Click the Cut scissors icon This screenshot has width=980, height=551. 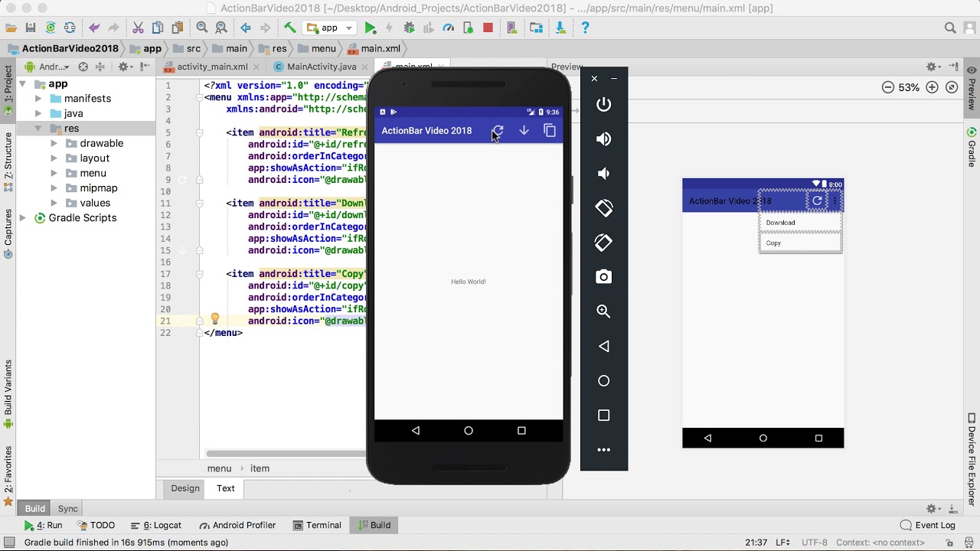(x=138, y=28)
